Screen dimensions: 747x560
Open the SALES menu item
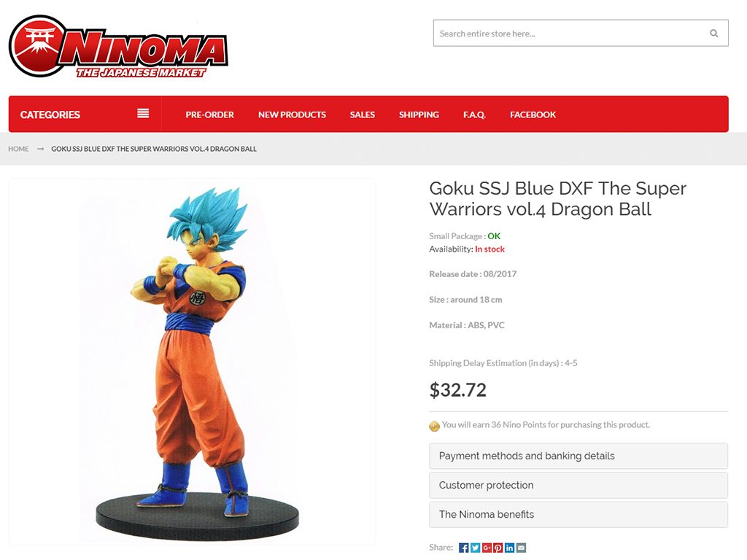click(362, 114)
